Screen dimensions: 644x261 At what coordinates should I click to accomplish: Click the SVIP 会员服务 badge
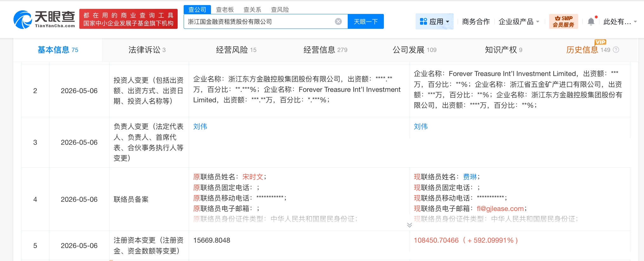tap(563, 21)
